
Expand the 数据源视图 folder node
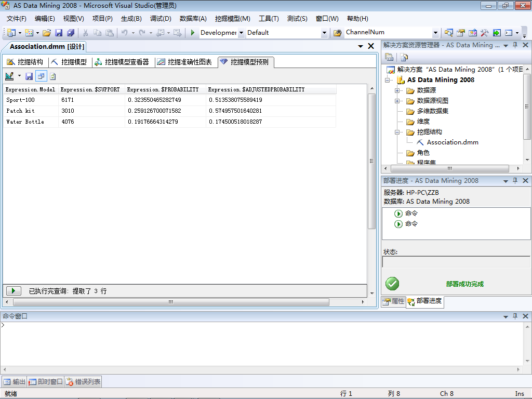(x=397, y=101)
